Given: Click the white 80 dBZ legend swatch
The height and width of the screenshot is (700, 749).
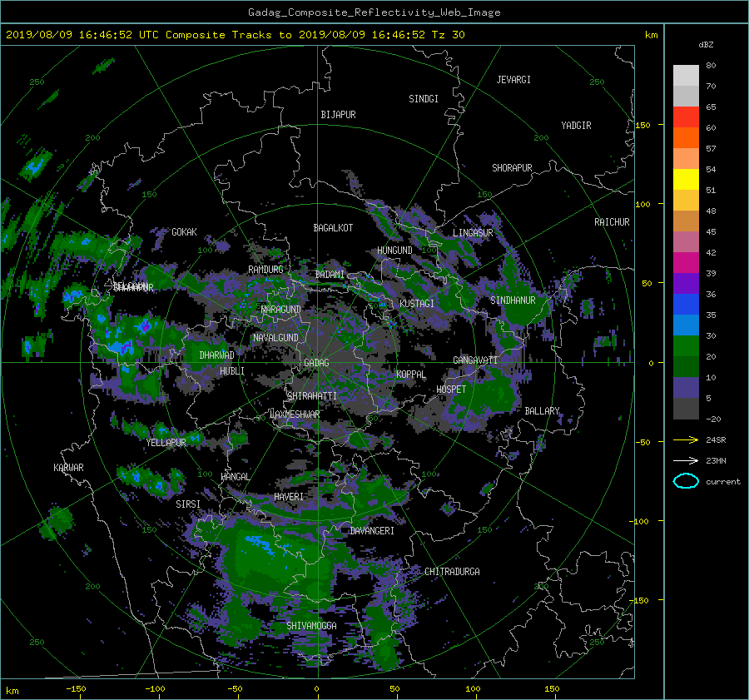Looking at the screenshot, I should [686, 76].
